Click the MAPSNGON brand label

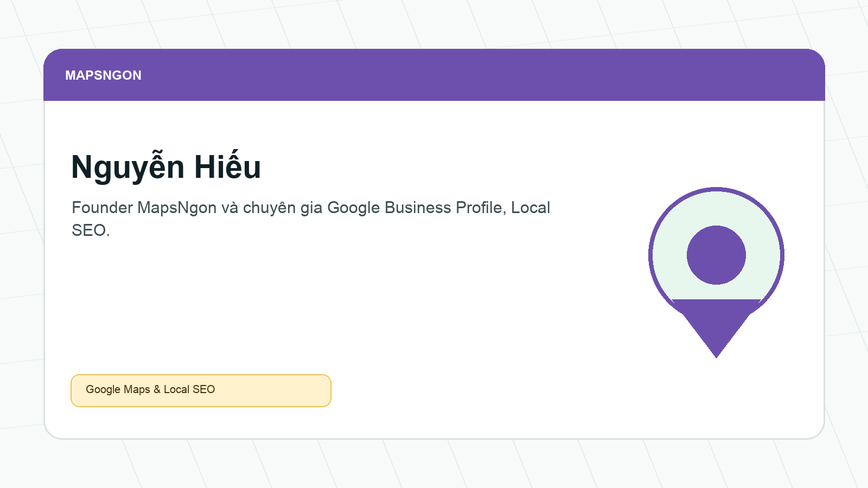coord(103,75)
